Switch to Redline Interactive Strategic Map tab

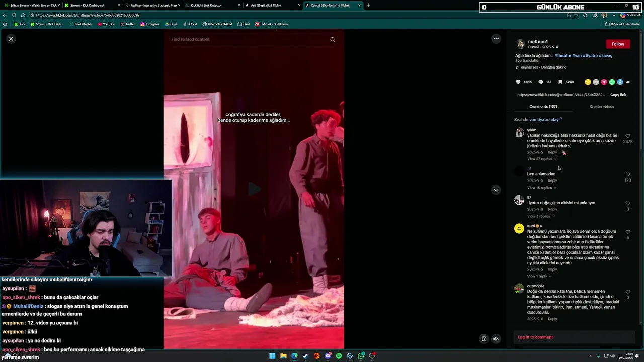pyautogui.click(x=153, y=5)
